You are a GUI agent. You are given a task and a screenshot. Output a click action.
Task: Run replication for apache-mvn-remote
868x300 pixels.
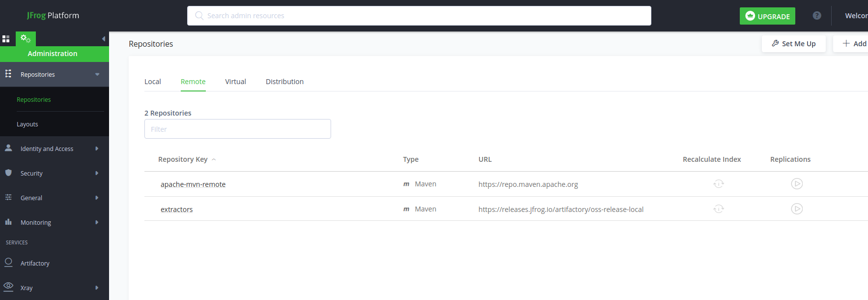click(x=797, y=183)
